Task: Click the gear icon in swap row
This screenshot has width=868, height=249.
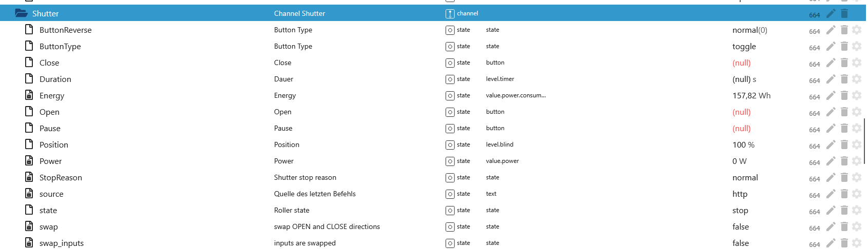Action: pos(857,227)
